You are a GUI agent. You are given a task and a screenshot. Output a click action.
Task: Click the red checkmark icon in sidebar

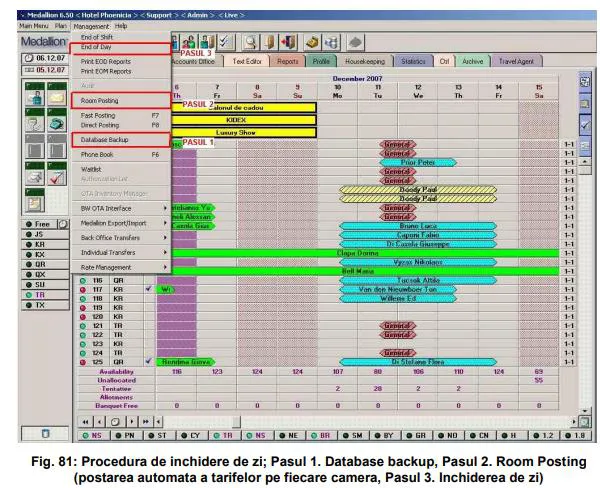pos(57,174)
